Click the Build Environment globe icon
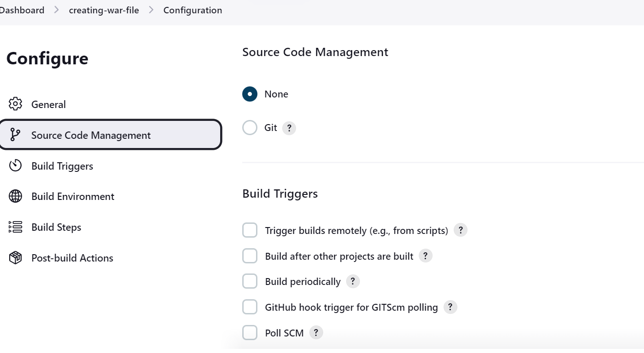 [16, 196]
